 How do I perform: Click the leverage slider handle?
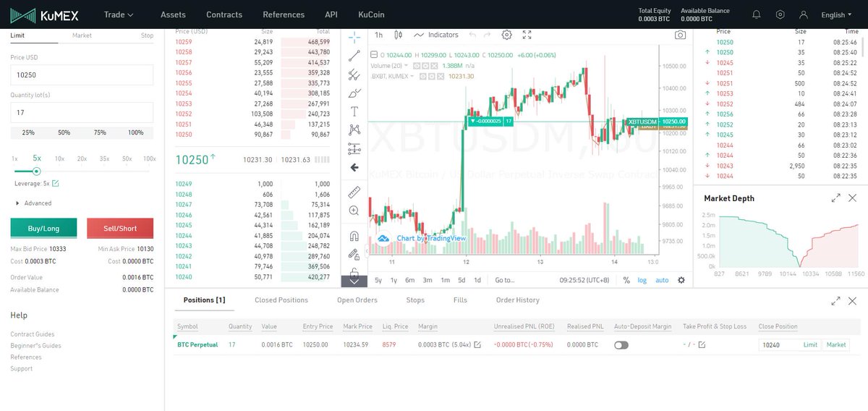(x=36, y=171)
